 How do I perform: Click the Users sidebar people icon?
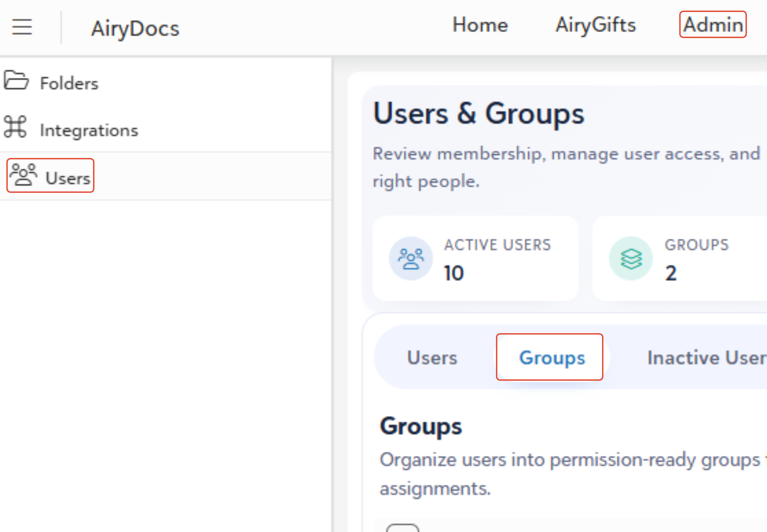[23, 175]
